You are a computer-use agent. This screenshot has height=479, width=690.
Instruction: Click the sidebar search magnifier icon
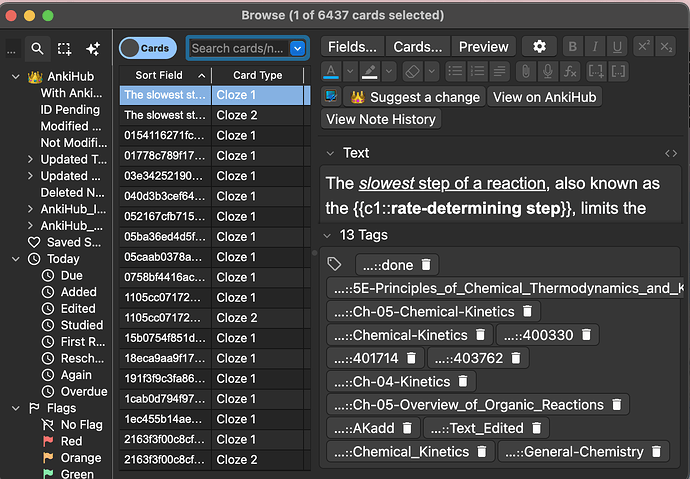click(37, 48)
